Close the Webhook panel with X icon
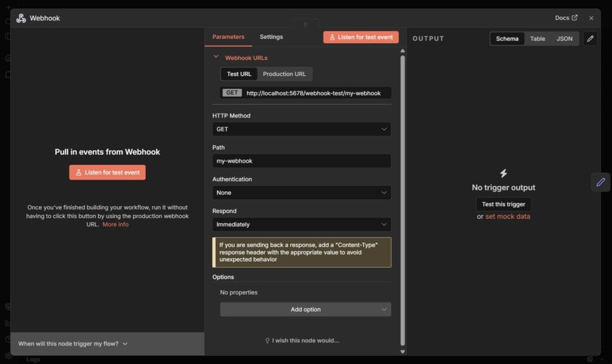The image size is (612, 364). point(591,18)
